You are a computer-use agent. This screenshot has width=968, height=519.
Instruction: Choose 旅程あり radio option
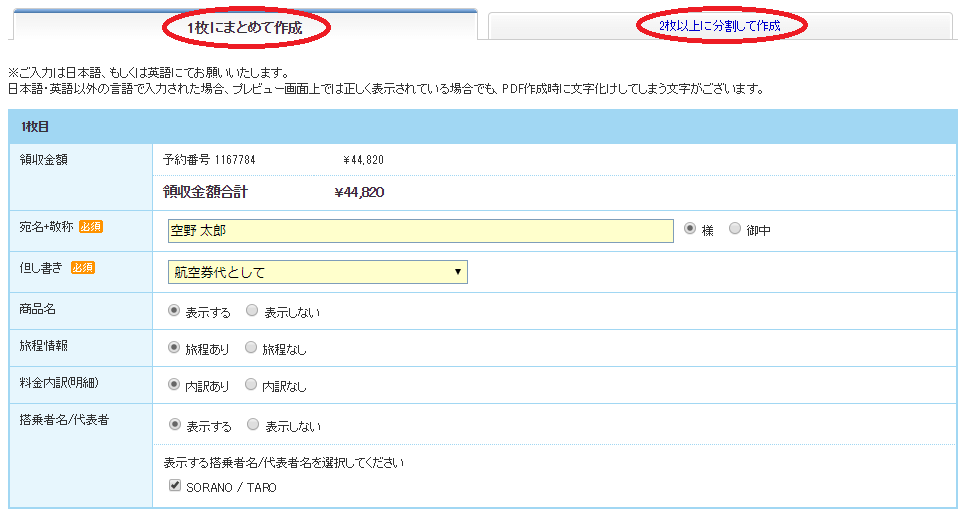174,347
